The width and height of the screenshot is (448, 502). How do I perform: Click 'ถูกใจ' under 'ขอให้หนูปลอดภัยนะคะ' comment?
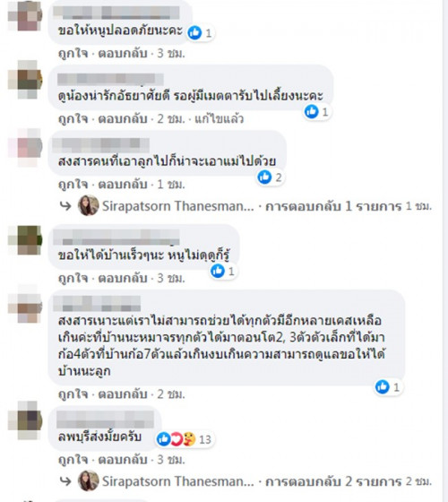(73, 53)
